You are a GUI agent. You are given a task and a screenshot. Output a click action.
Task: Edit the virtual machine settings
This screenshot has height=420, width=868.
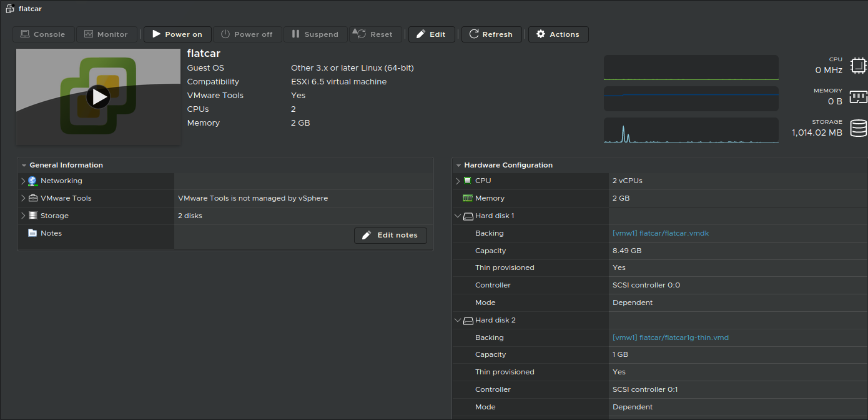click(432, 34)
